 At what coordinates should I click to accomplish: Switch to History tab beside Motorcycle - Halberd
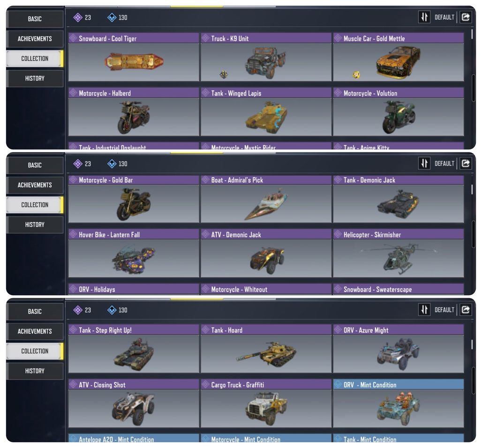[x=35, y=78]
